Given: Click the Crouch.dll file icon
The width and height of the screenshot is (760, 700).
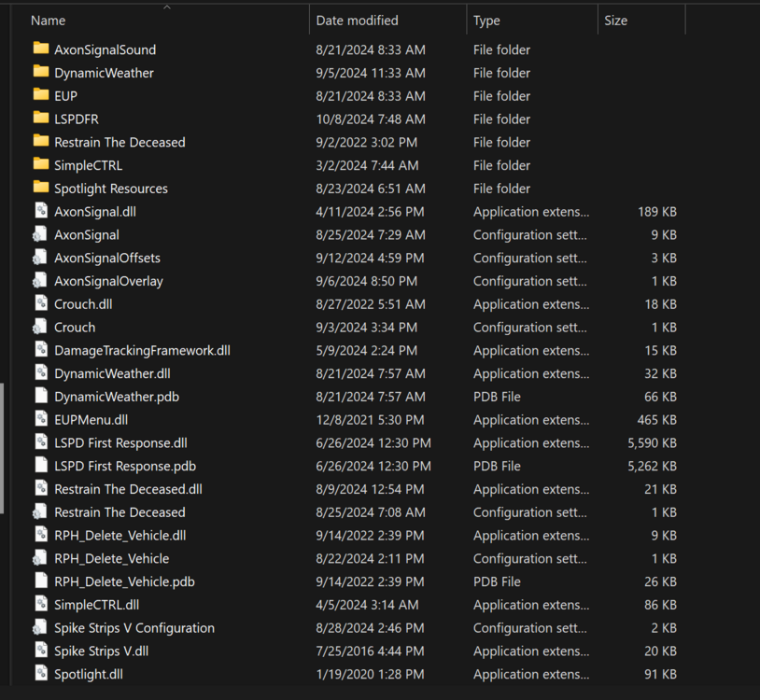Looking at the screenshot, I should click(41, 303).
